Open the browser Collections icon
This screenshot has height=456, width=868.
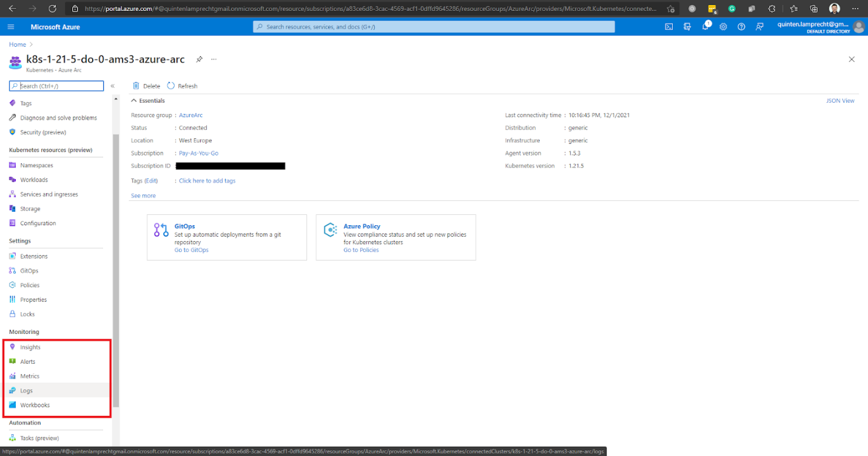pyautogui.click(x=814, y=9)
